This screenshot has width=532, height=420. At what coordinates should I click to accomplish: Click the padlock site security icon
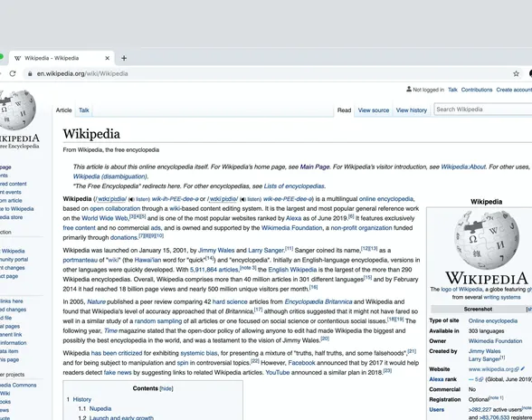click(x=30, y=73)
